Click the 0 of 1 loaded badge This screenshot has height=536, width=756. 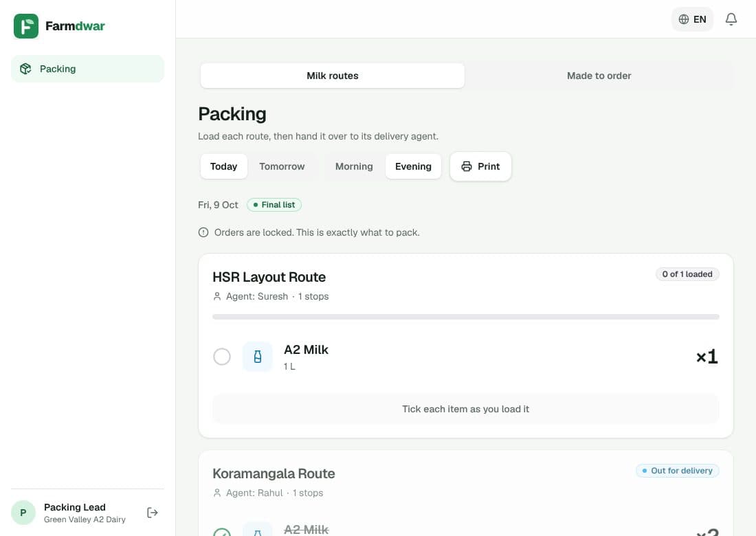coord(687,274)
